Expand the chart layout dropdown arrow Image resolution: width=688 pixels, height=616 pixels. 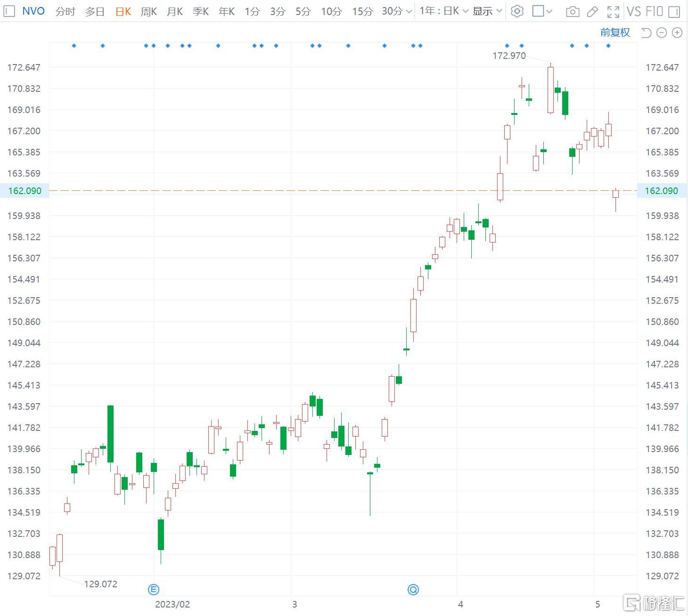pyautogui.click(x=549, y=11)
